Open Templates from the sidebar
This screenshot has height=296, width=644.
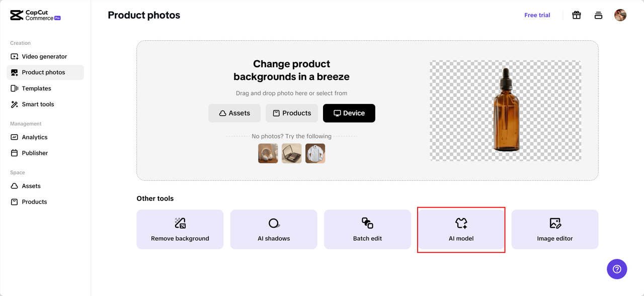pyautogui.click(x=36, y=88)
